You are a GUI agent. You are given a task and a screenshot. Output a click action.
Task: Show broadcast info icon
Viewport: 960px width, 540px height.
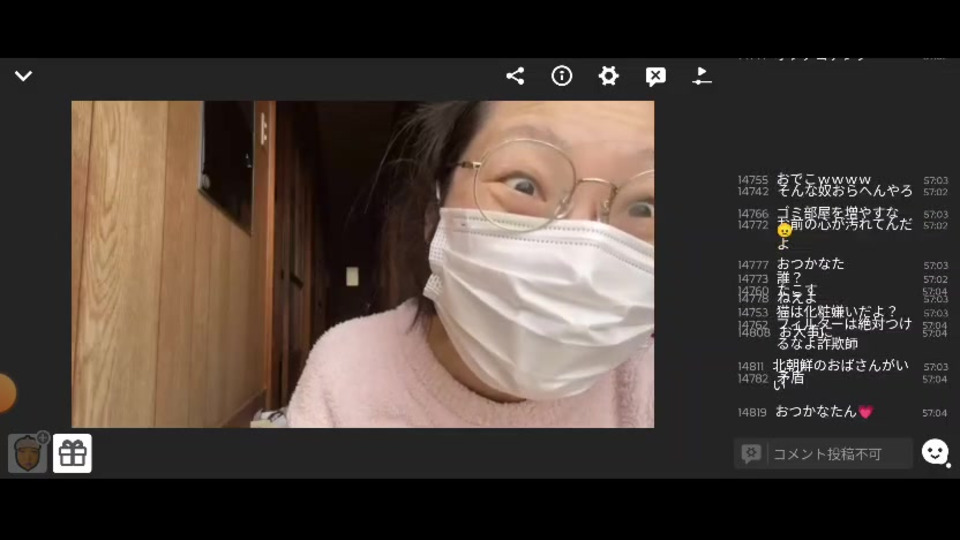point(561,76)
